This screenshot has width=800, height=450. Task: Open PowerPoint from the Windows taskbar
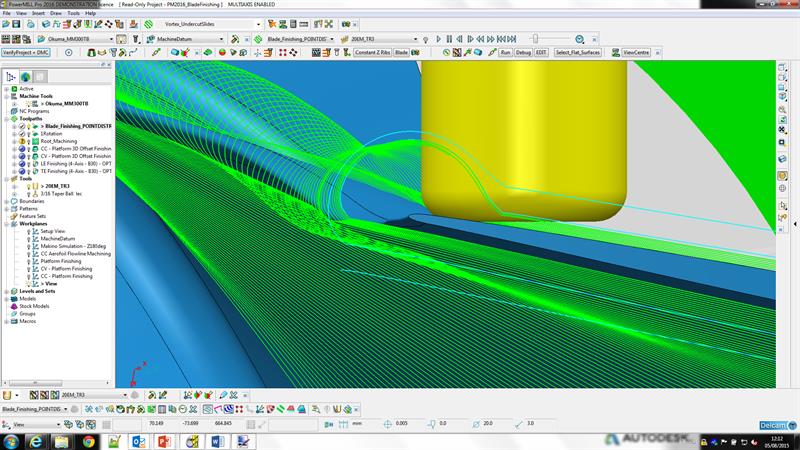pos(164,441)
